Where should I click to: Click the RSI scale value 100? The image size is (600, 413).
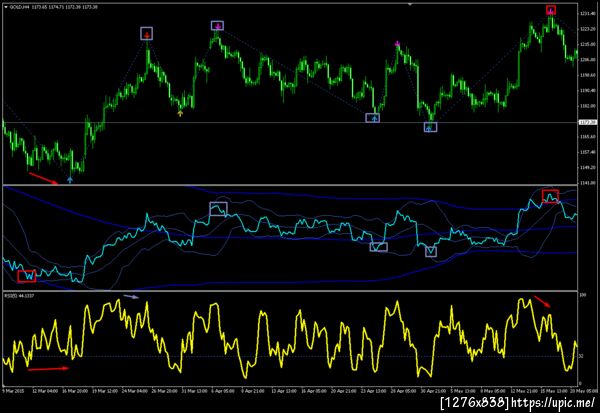[x=583, y=295]
